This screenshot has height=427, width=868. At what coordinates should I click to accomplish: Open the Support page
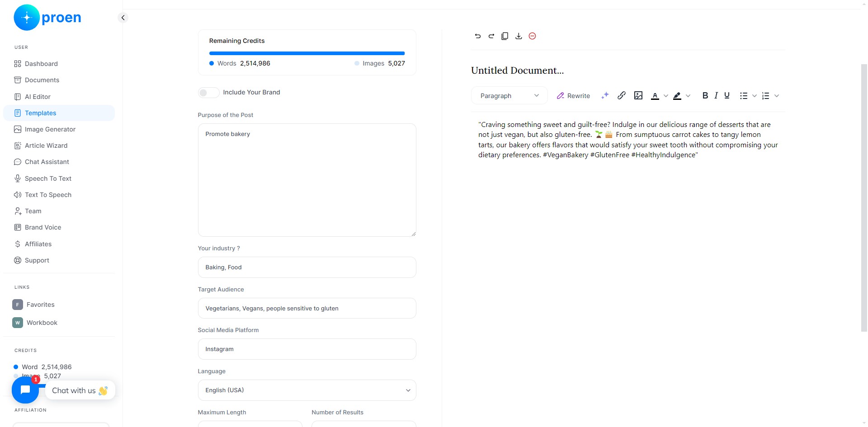[59, 260]
